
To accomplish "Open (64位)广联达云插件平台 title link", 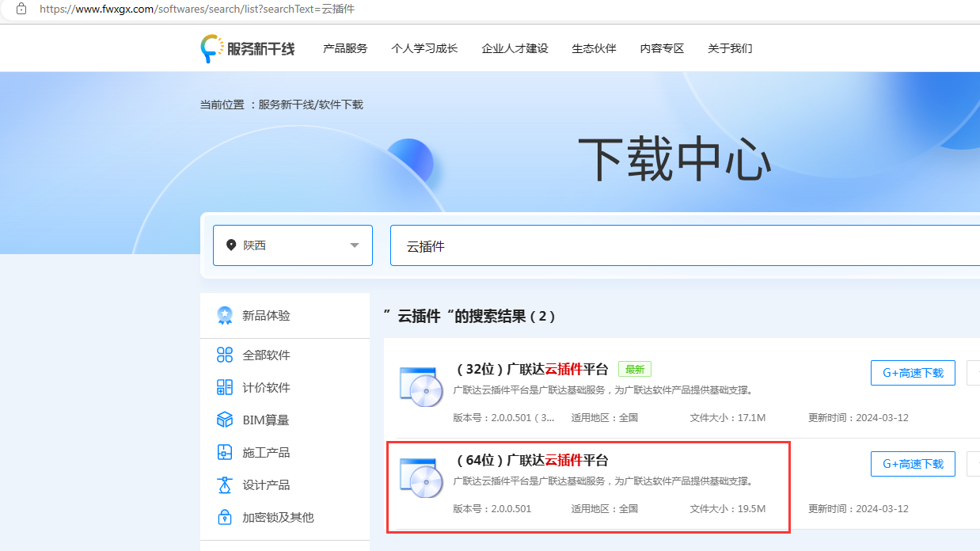I will coord(531,460).
